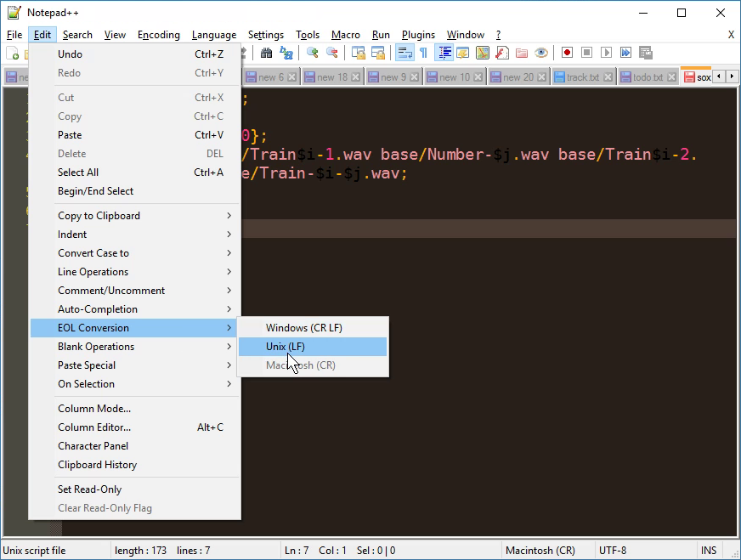Viewport: 741px width, 560px height.
Task: Toggle synchronize horizontal scrolling icon
Action: pos(378,53)
